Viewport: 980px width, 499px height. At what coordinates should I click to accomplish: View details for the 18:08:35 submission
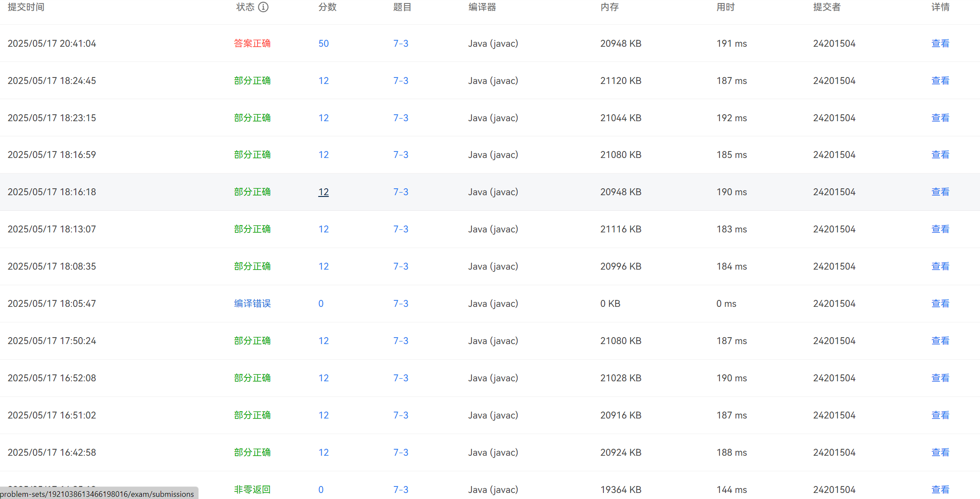point(940,266)
